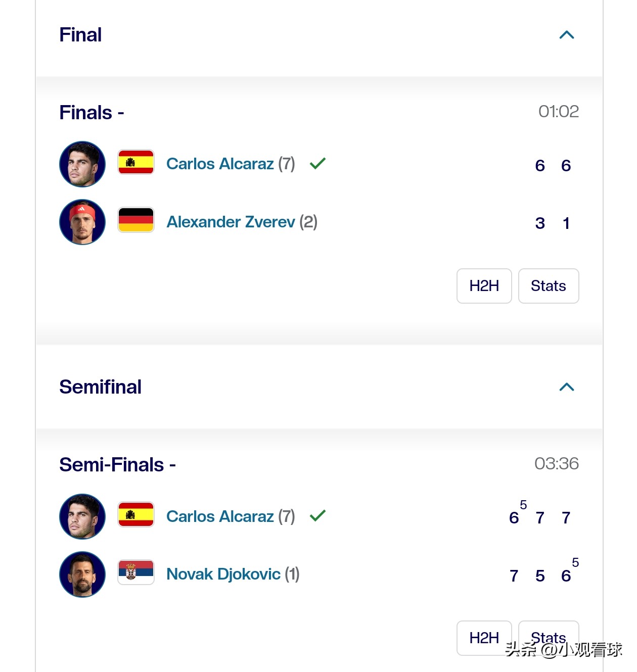Click the Germany flag beside Zverev
This screenshot has width=637, height=672.
click(136, 220)
